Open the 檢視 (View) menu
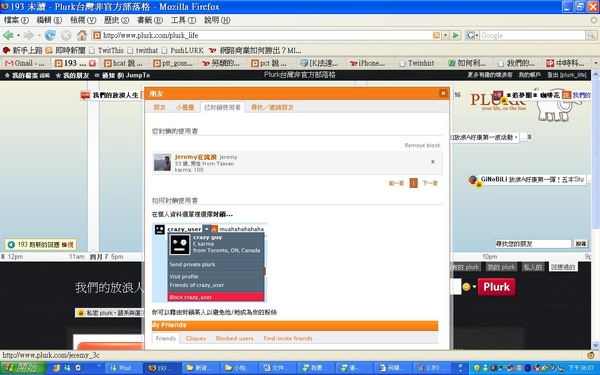The image size is (600, 375). tap(83, 20)
